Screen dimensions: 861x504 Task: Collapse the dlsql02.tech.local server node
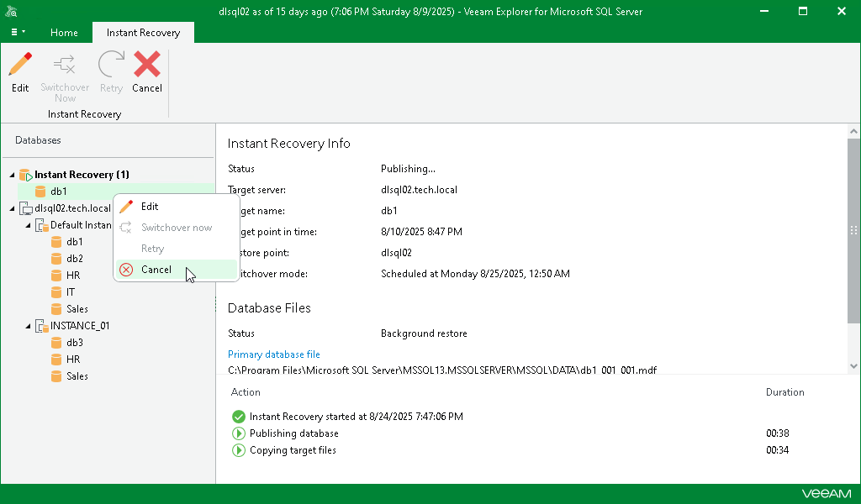pyautogui.click(x=12, y=208)
